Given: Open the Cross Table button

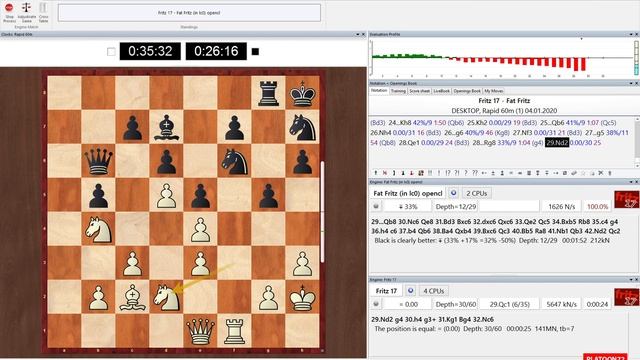Looking at the screenshot, I should pyautogui.click(x=43, y=12).
